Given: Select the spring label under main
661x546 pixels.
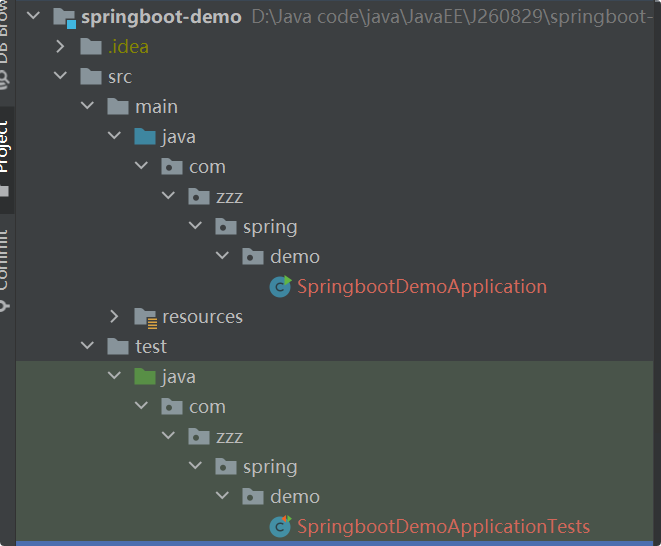Looking at the screenshot, I should 270,228.
